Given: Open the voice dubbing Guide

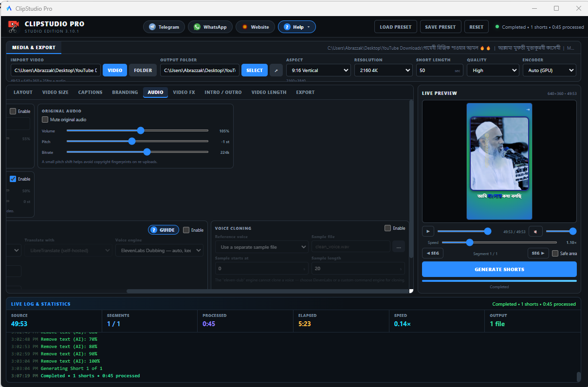Looking at the screenshot, I should 164,230.
